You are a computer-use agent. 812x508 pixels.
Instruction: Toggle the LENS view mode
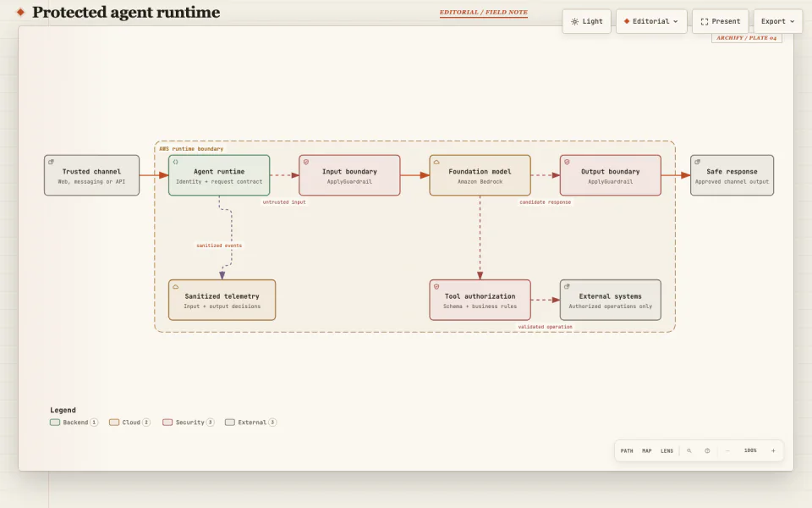[667, 451]
